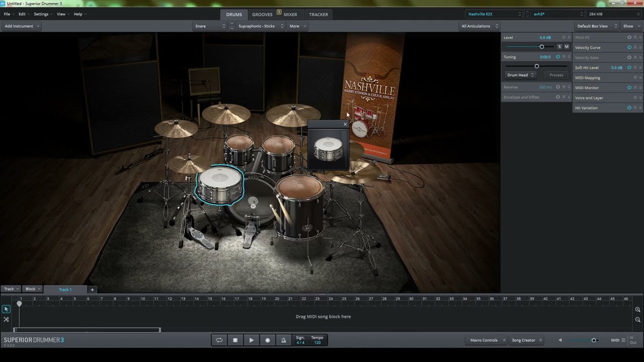This screenshot has width=644, height=362.
Task: Disable the Hit Variation power button
Action: coord(629,108)
